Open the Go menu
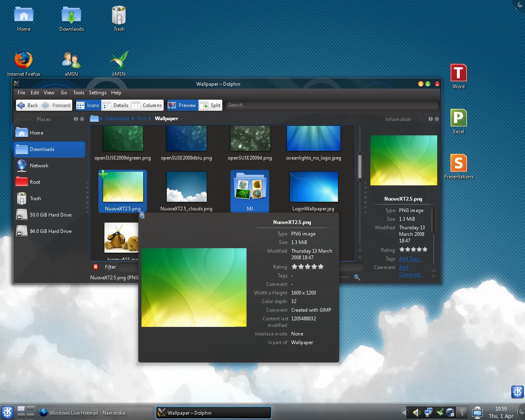525x420 pixels. [64, 93]
